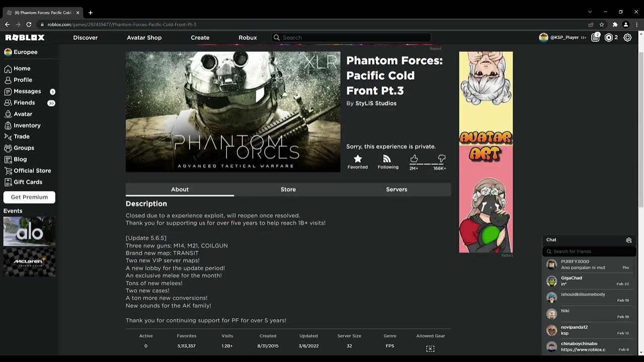This screenshot has width=644, height=362.
Task: Open Create in the top navigation
Action: tap(200, 38)
